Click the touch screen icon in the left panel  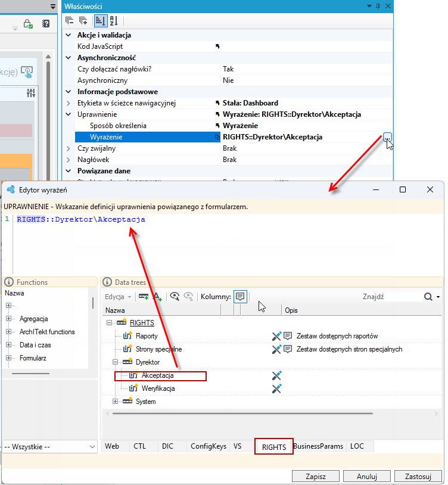click(27, 71)
